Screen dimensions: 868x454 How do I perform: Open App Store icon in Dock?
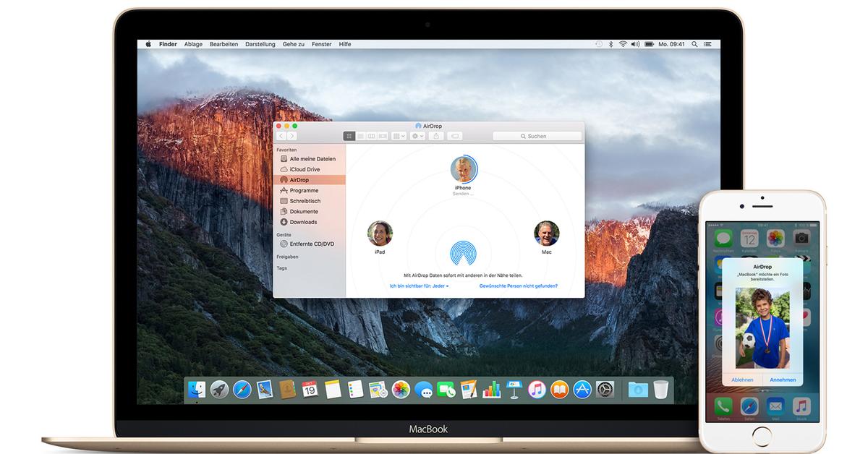(582, 390)
